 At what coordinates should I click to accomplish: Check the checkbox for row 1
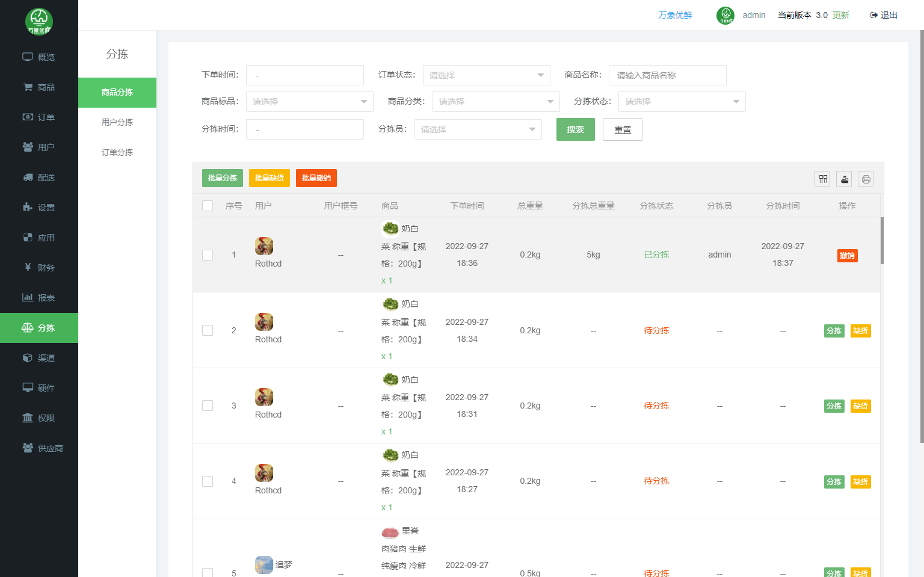[x=208, y=255]
